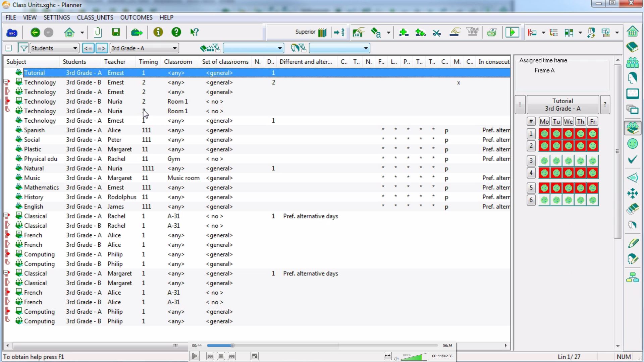This screenshot has height=362, width=644.
Task: Open the information 'i' icon
Action: pos(158,32)
